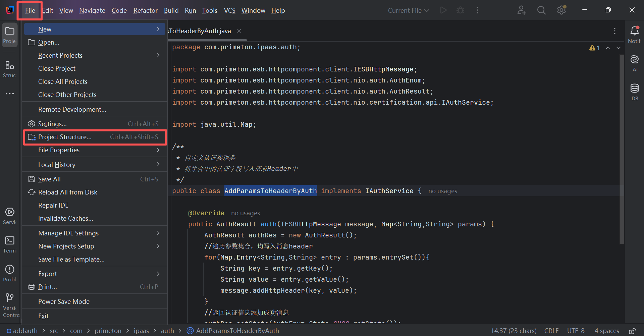Viewport: 644px width, 336px height.
Task: Toggle the read-only lock icon in status bar
Action: pos(632,331)
